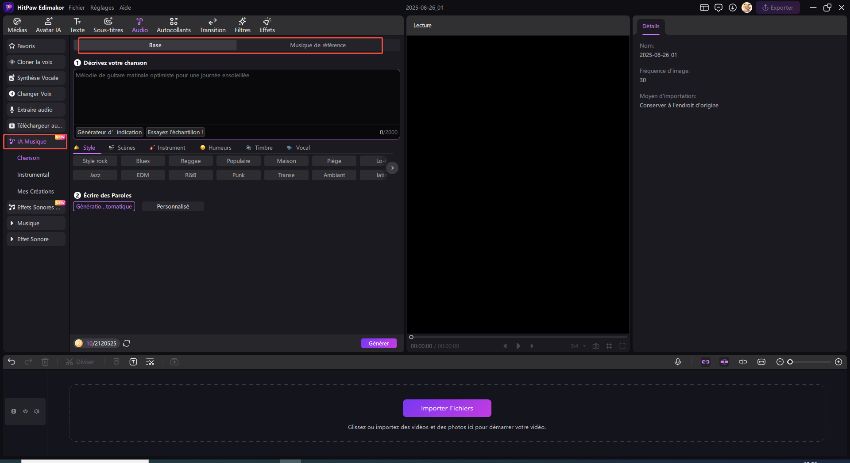Expand the Musique section in the sidebar
The width and height of the screenshot is (850, 463).
point(35,223)
